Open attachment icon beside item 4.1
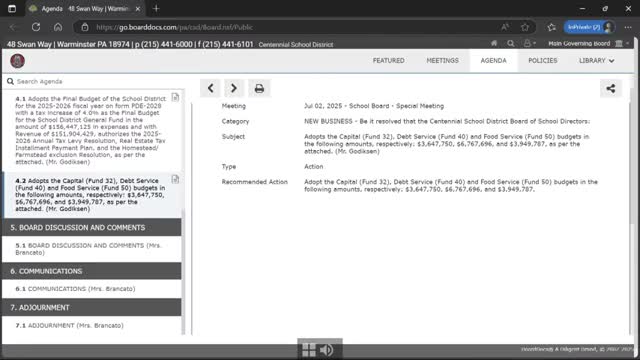Viewport: 640px width, 360px height. tap(175, 97)
